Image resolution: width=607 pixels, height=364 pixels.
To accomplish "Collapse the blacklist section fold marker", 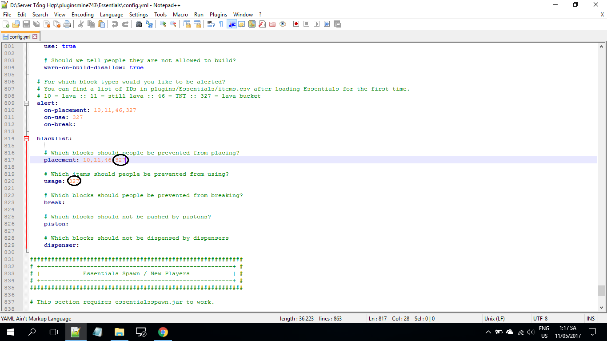I will pos(26,138).
